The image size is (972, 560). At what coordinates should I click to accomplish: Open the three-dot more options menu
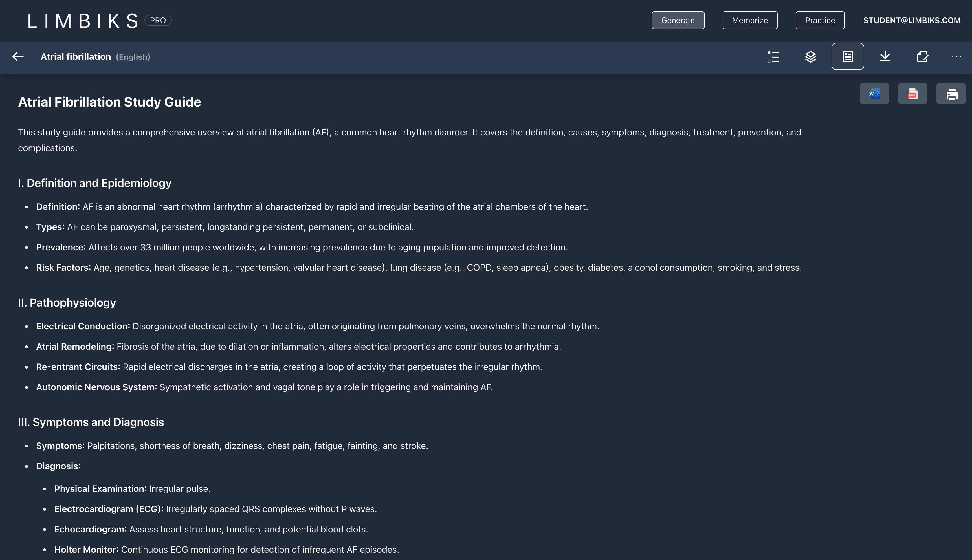point(956,57)
